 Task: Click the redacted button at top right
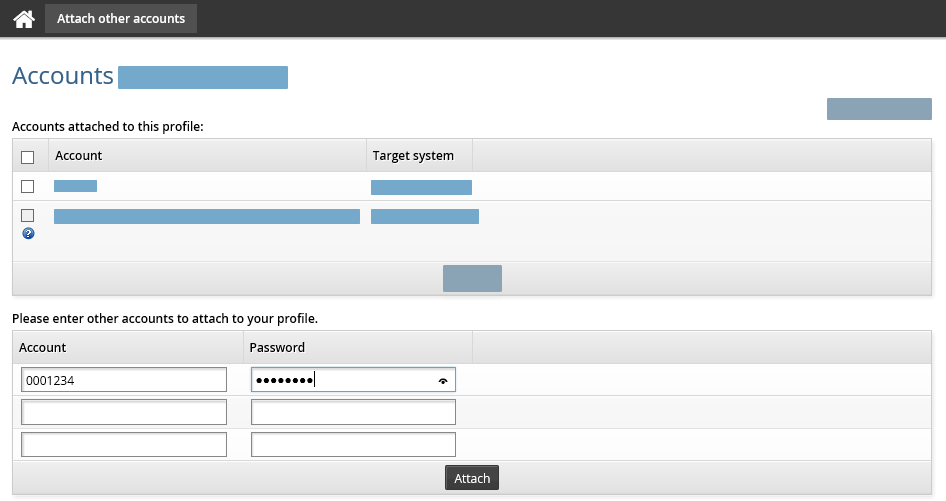879,109
